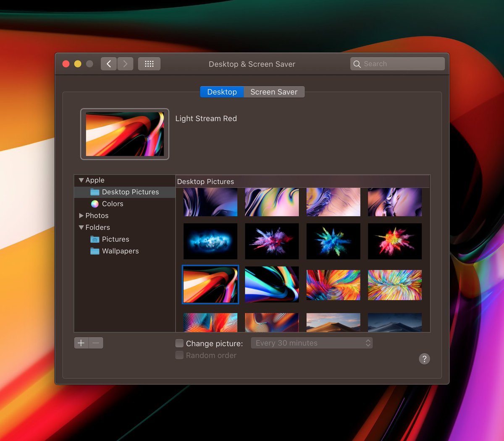Select Colors in the sidebar
504x441 pixels.
[x=125, y=204]
